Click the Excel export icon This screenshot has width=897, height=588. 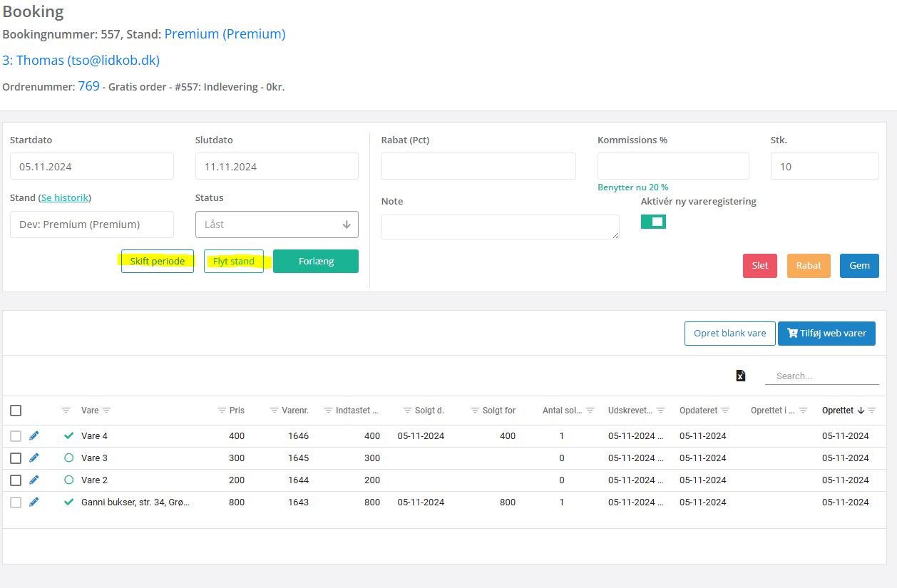click(x=740, y=376)
